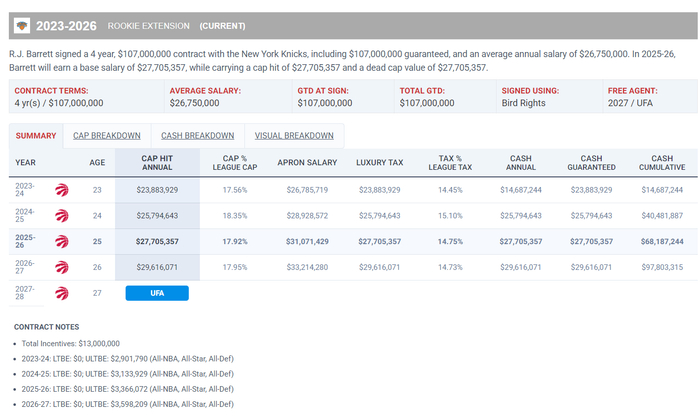This screenshot has height=419, width=700.
Task: Click the 2026-27 cap hit $29,616,071
Action: pos(157,267)
